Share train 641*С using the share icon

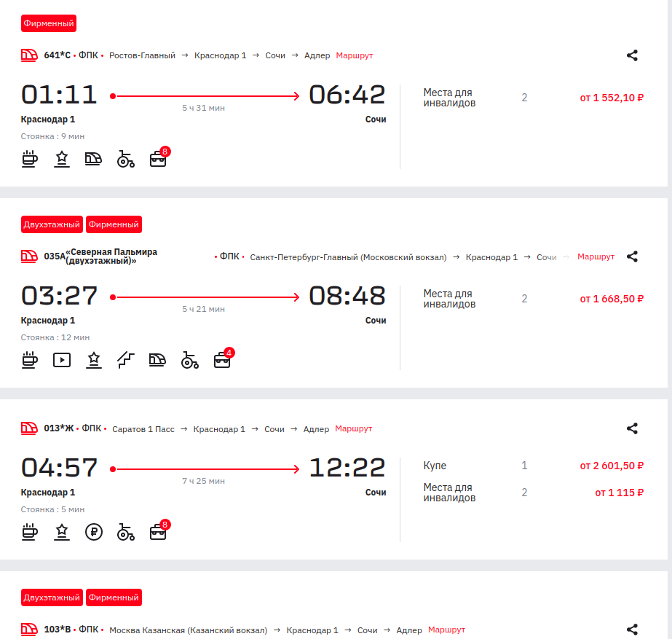click(x=632, y=55)
